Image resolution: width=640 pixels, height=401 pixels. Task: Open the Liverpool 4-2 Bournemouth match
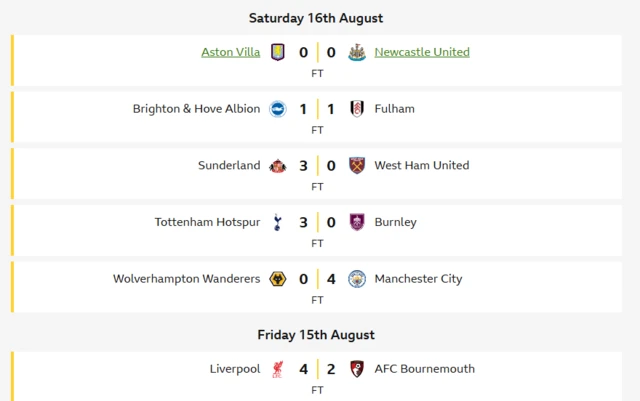(316, 376)
